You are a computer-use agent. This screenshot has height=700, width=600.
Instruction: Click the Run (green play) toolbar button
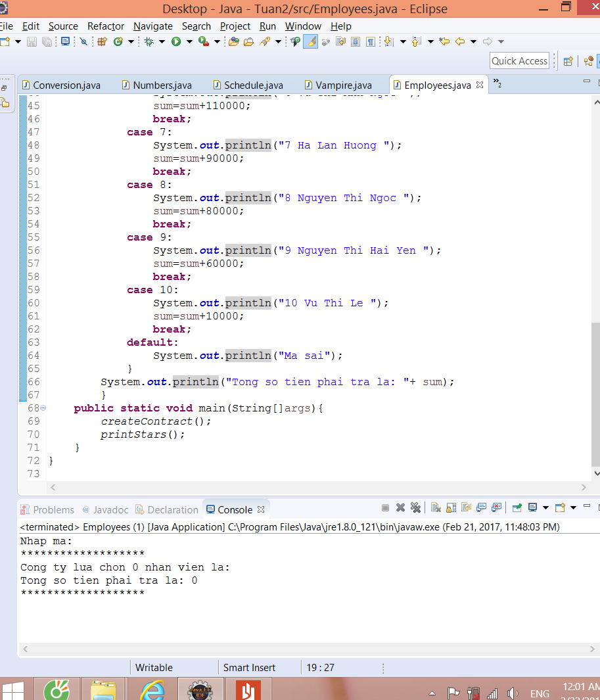(x=176, y=41)
